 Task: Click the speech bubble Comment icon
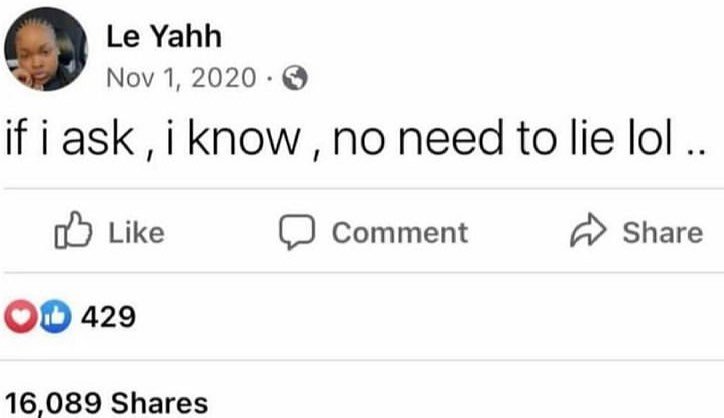pyautogui.click(x=297, y=232)
